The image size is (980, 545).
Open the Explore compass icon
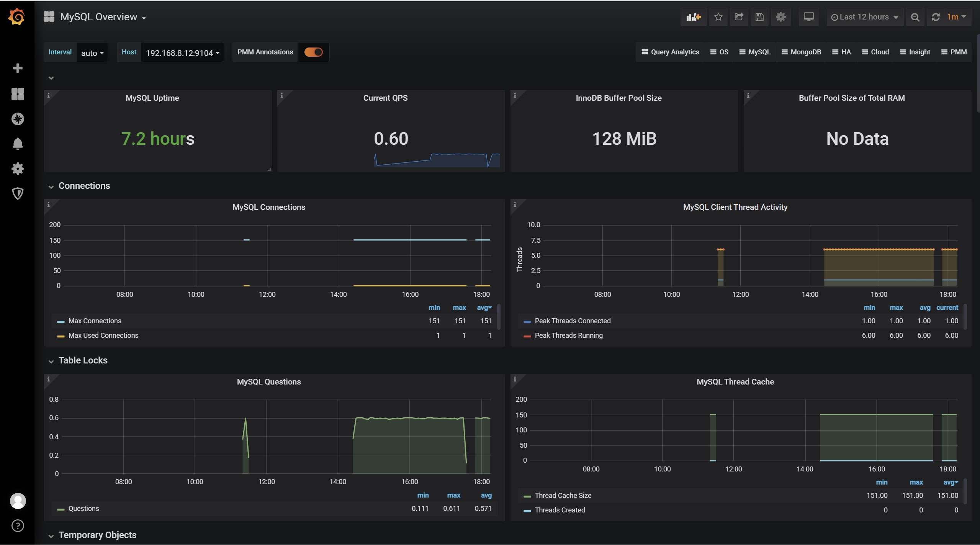click(18, 119)
